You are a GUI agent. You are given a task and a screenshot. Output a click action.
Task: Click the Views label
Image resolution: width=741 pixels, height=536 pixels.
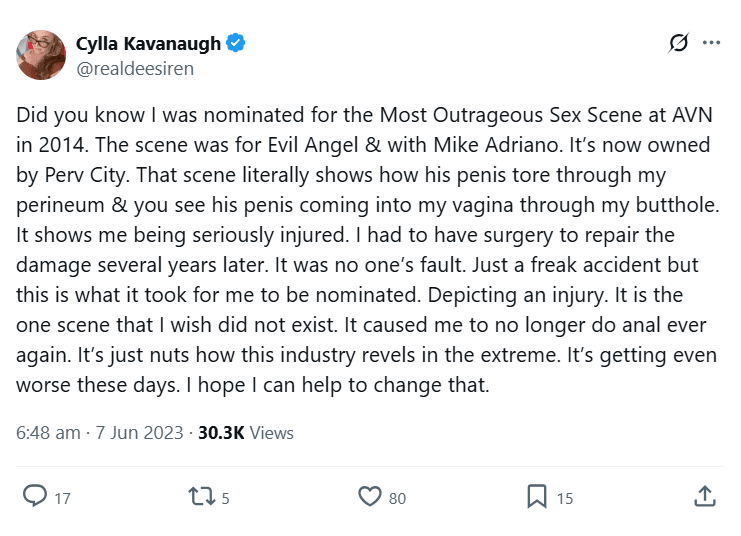(271, 433)
